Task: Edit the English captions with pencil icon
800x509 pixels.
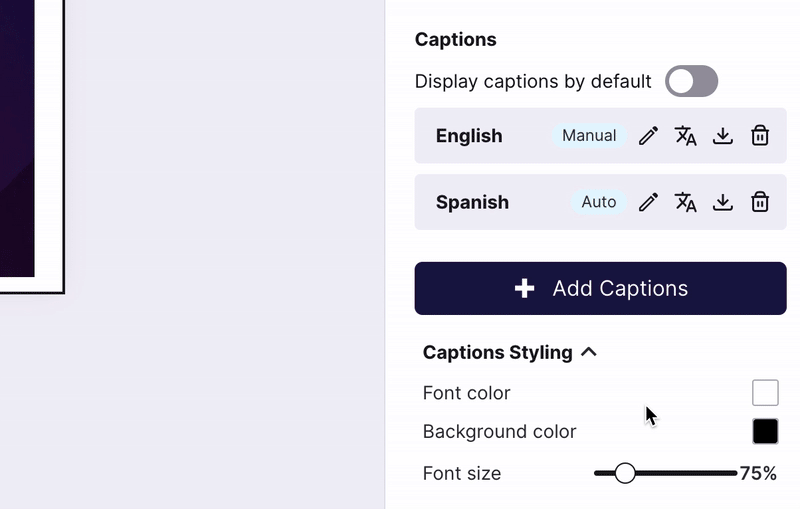Action: 648,136
